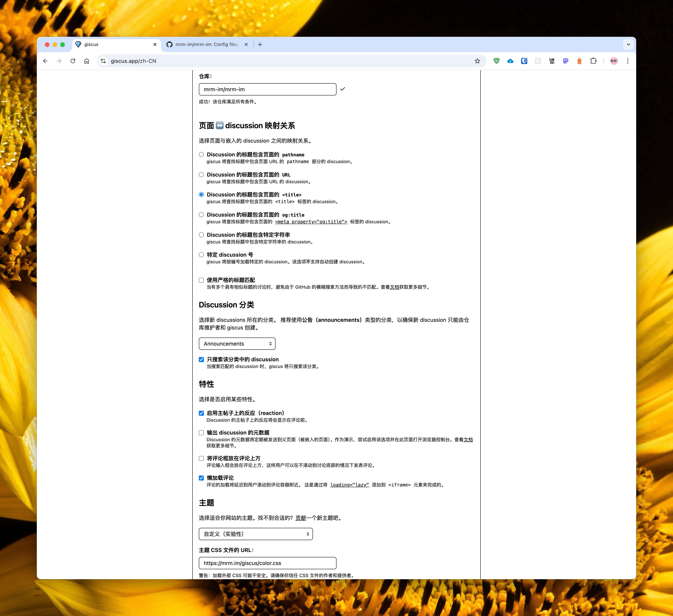Open the Announcements category dropdown
Screen dimensions: 673x616
237,344
